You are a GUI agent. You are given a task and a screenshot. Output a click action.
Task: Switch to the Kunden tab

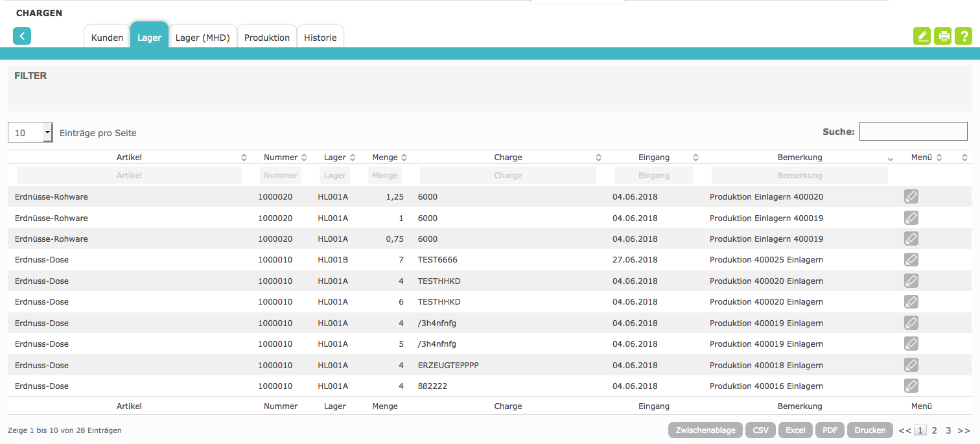107,38
